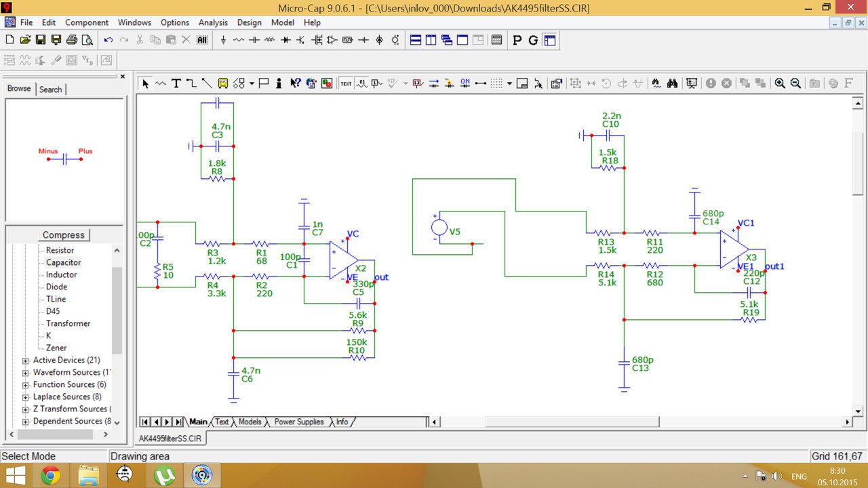Pick the Diode component toolbar icon

[285, 40]
